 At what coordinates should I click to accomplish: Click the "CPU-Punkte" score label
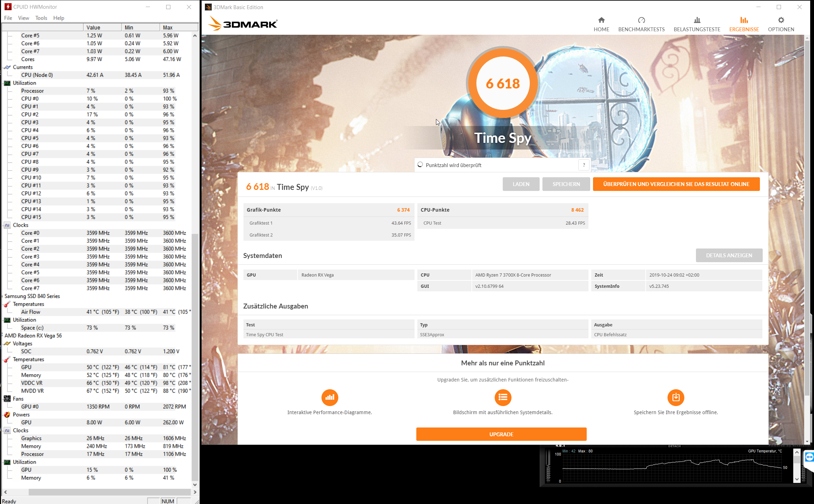435,210
